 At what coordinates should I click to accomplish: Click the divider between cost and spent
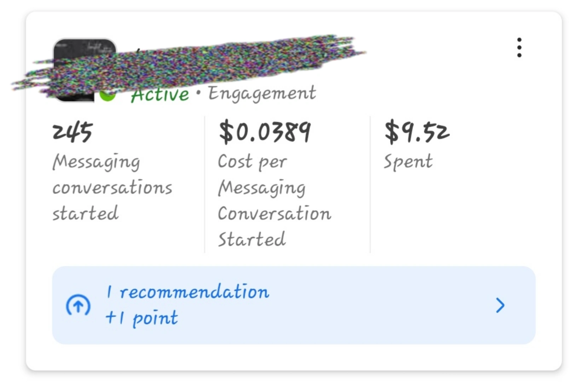370,184
